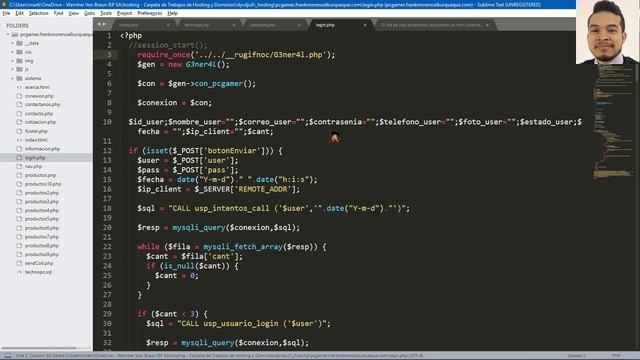This screenshot has height=360, width=640.
Task: Open the View menu
Action: 73,13
